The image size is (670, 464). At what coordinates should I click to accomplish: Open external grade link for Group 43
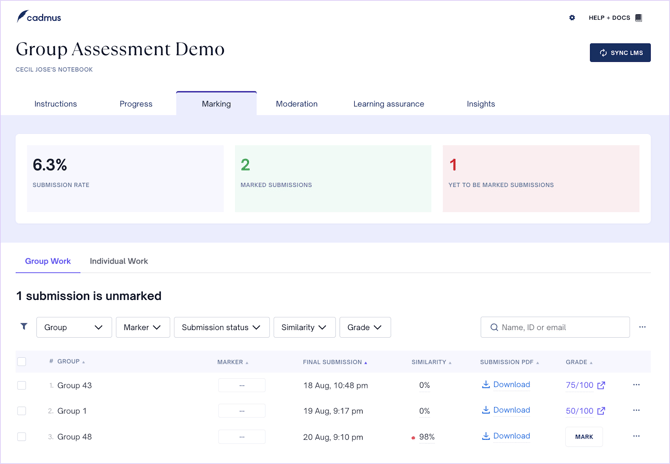click(601, 385)
